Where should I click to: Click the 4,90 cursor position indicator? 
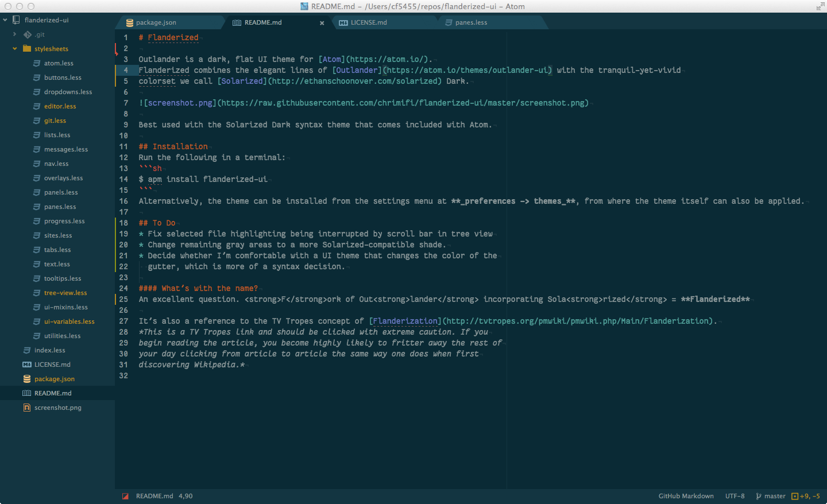point(186,496)
